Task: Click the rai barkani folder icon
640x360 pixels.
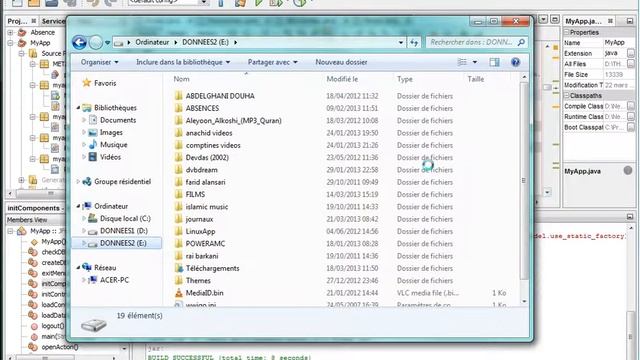Action: 178,256
